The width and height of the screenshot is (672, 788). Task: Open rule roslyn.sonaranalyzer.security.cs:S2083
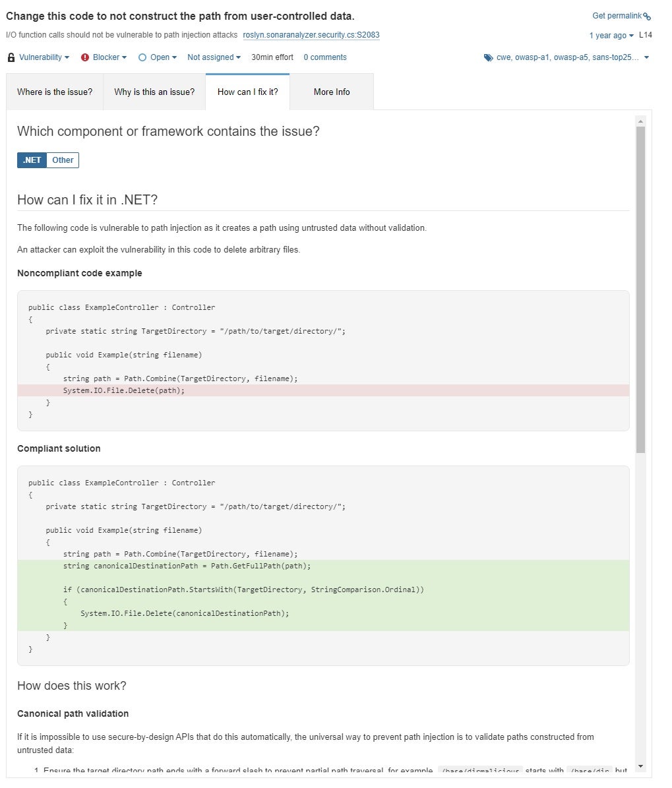tap(311, 35)
